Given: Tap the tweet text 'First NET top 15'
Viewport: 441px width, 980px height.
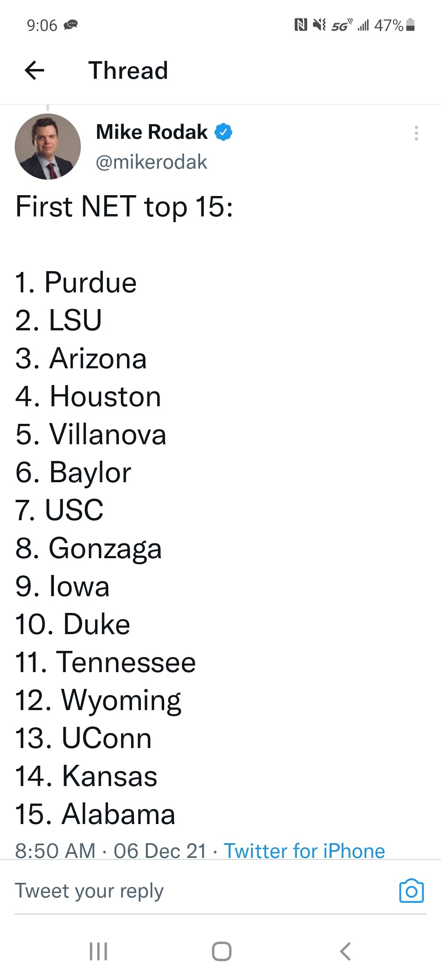Looking at the screenshot, I should pos(124,207).
